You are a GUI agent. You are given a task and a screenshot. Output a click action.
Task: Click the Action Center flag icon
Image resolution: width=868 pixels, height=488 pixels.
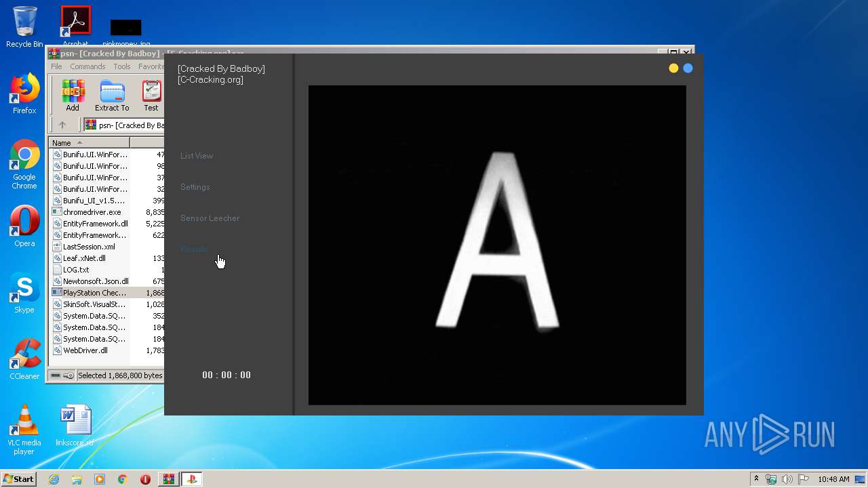coord(804,479)
